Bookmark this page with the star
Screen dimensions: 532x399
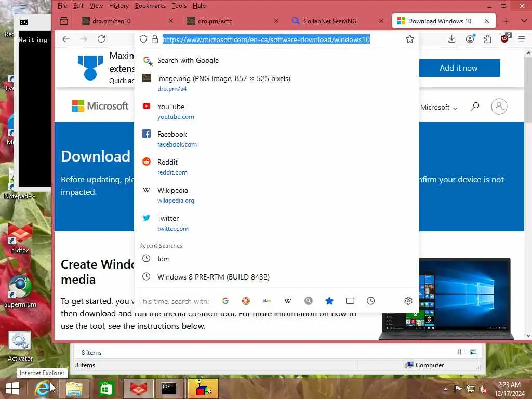pos(410,39)
